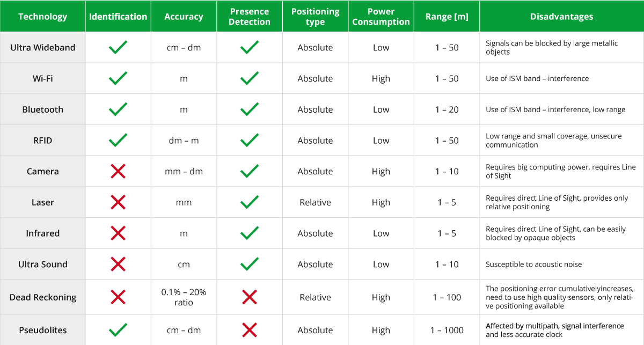Click the Wi-Fi presence detection checkmark
The width and height of the screenshot is (644, 345).
[250, 79]
